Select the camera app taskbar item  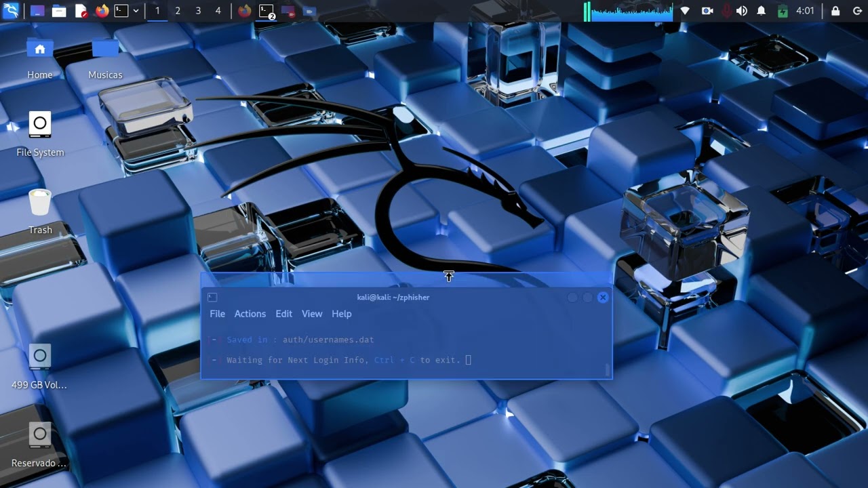[x=309, y=11]
